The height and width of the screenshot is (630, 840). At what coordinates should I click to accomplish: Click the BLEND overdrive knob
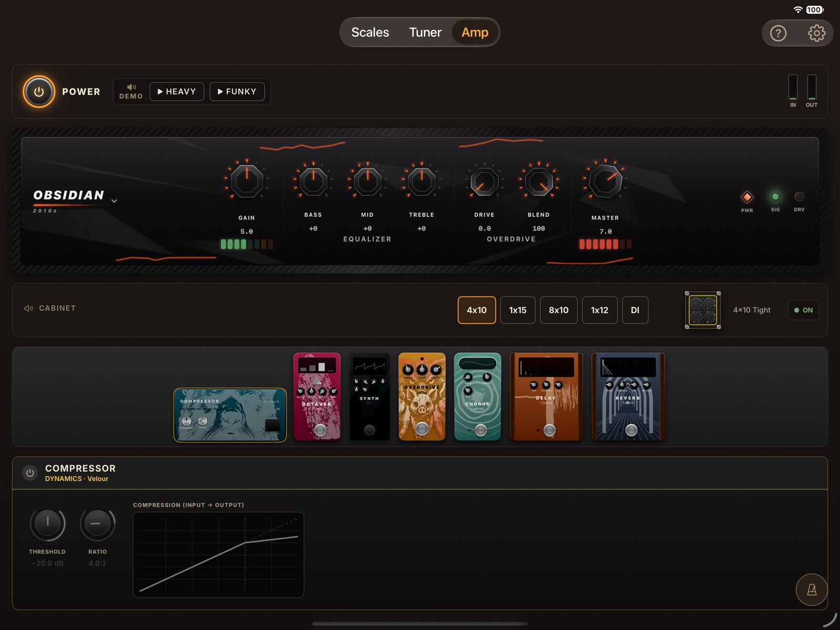click(539, 182)
